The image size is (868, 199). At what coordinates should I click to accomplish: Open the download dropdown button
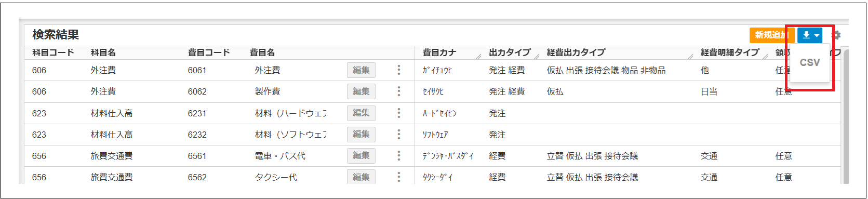810,35
